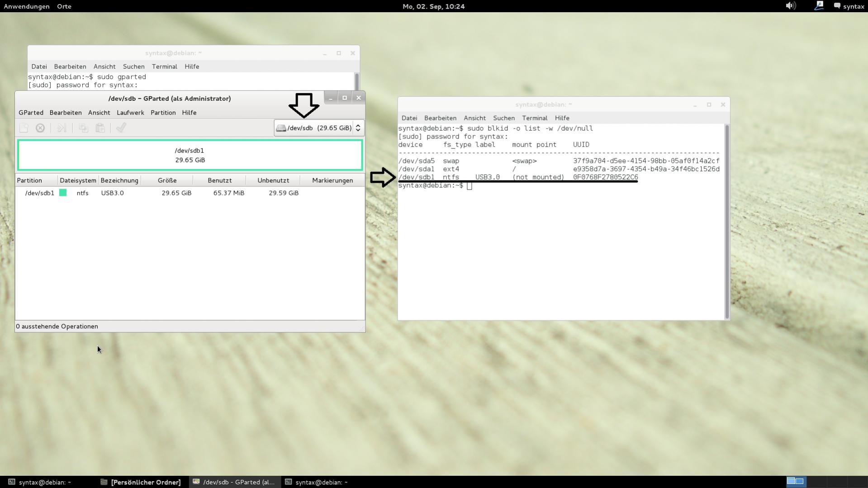Click the network connection icon in the top panel

click(819, 6)
